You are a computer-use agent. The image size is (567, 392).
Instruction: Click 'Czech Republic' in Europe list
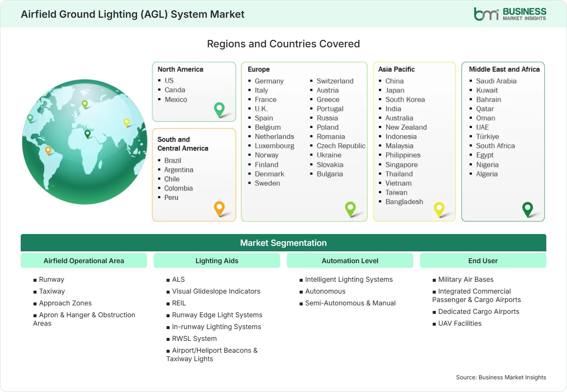tap(341, 146)
